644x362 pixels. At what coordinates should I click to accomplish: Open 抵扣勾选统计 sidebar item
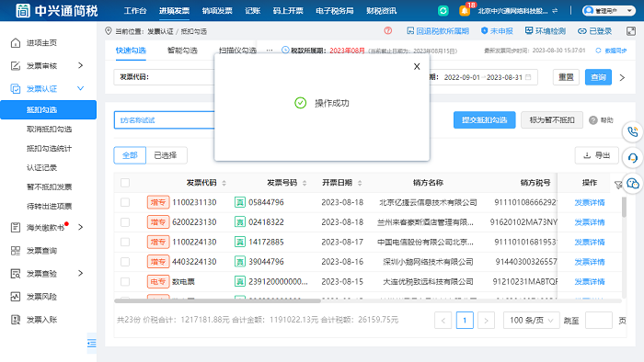pyautogui.click(x=49, y=149)
